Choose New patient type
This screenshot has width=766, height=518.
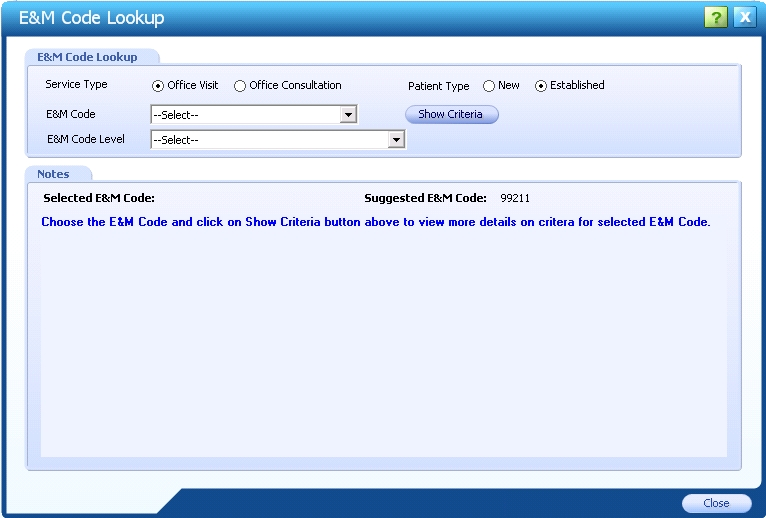tap(489, 86)
